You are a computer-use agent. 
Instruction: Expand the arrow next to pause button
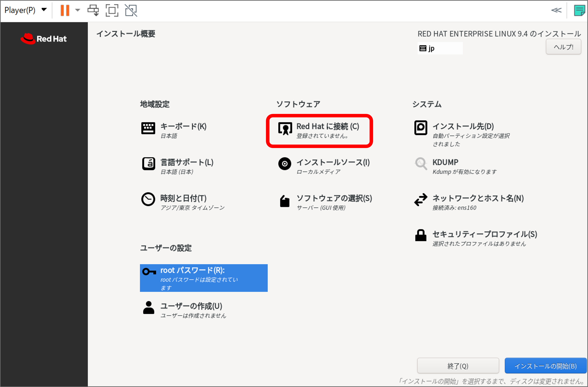tap(78, 10)
